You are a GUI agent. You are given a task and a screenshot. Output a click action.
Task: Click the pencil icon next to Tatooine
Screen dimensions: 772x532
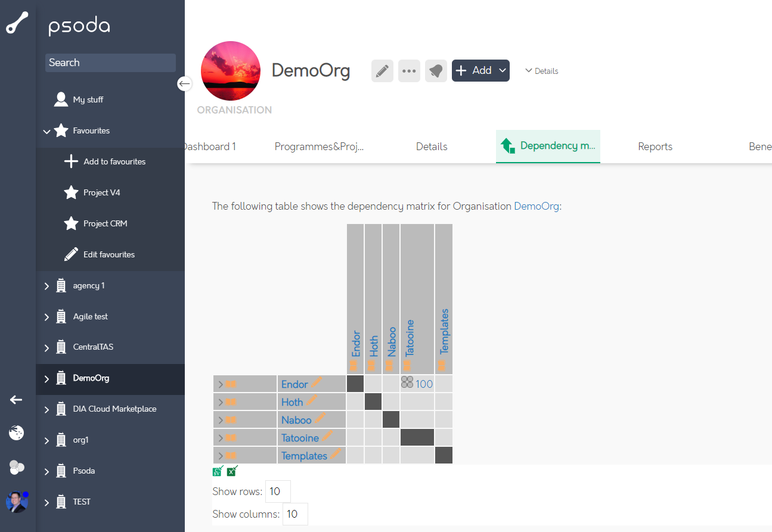(x=328, y=436)
